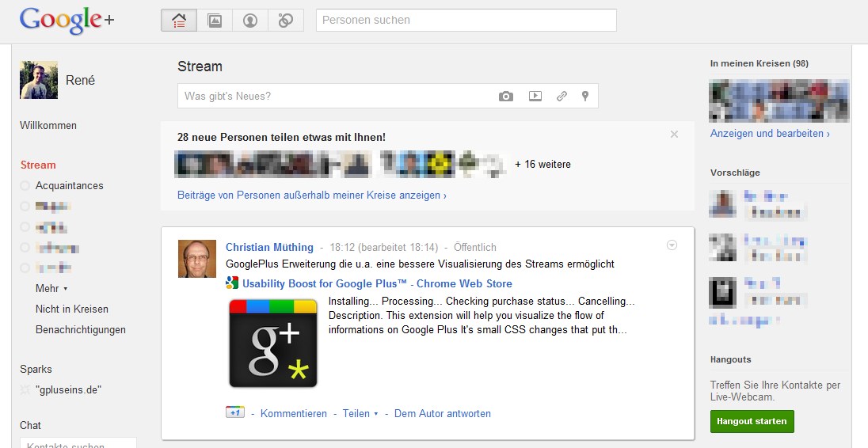The height and width of the screenshot is (448, 868).
Task: Dismiss the 28 neue Personen notice
Action: click(674, 135)
